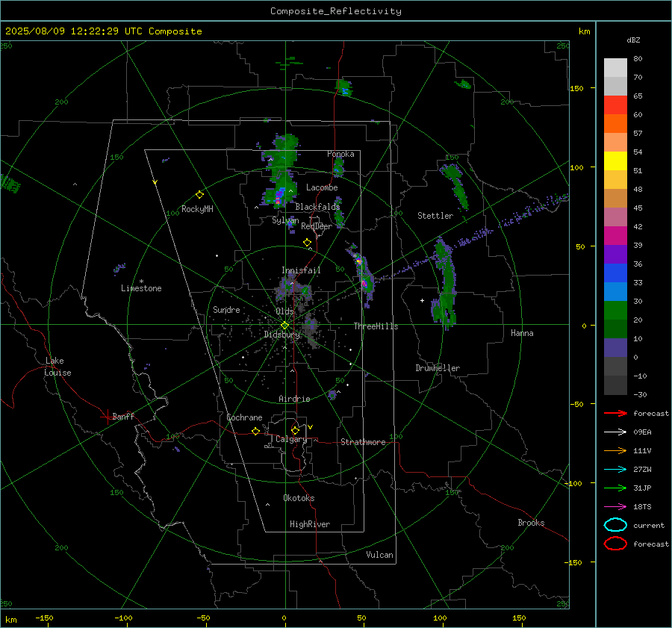This screenshot has width=672, height=628.
Task: Click the Innisfail city label
Action: click(x=301, y=270)
